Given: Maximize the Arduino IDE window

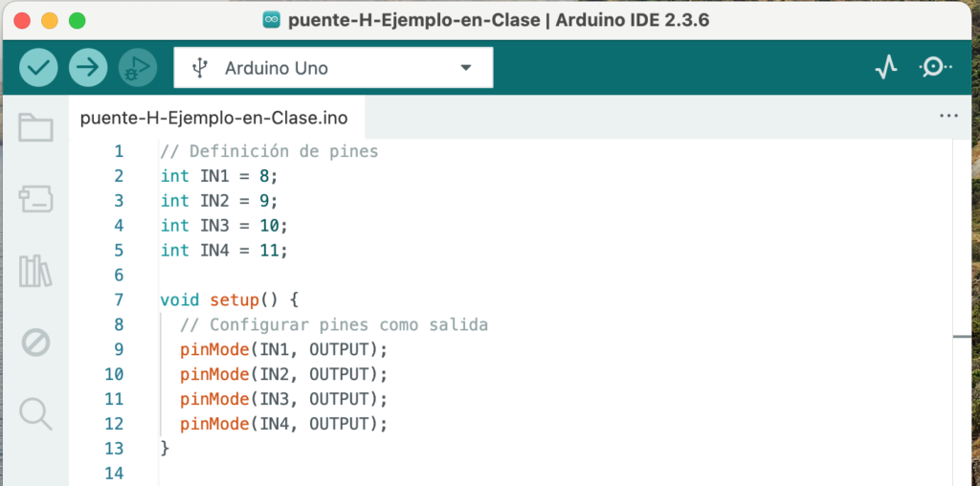Looking at the screenshot, I should [77, 21].
